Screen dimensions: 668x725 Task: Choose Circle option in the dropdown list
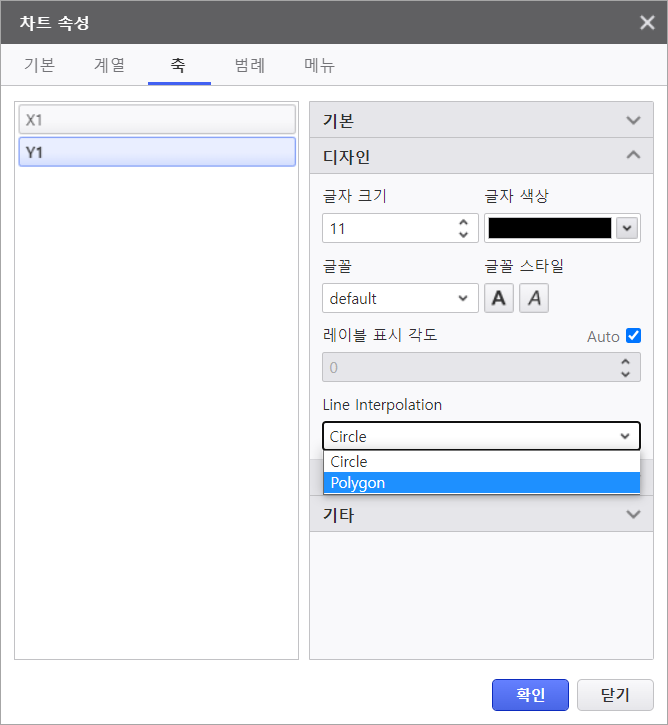481,462
